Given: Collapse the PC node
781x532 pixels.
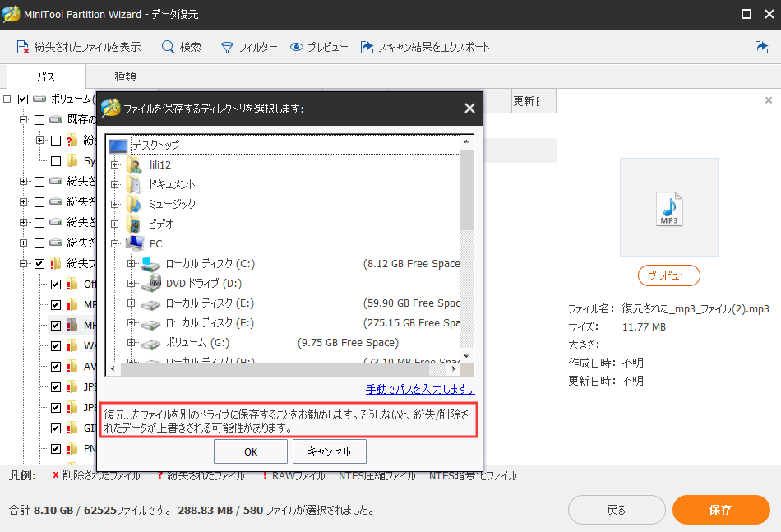Looking at the screenshot, I should click(114, 243).
